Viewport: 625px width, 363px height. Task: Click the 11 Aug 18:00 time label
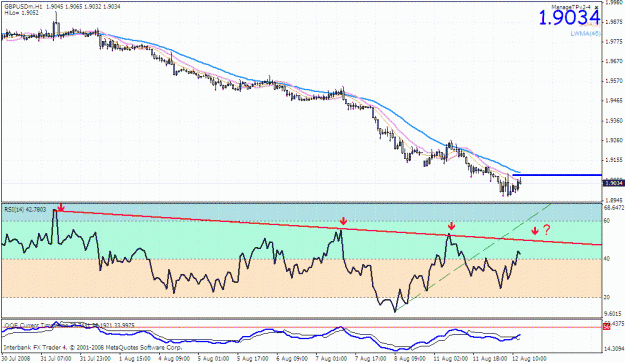tap(490, 359)
